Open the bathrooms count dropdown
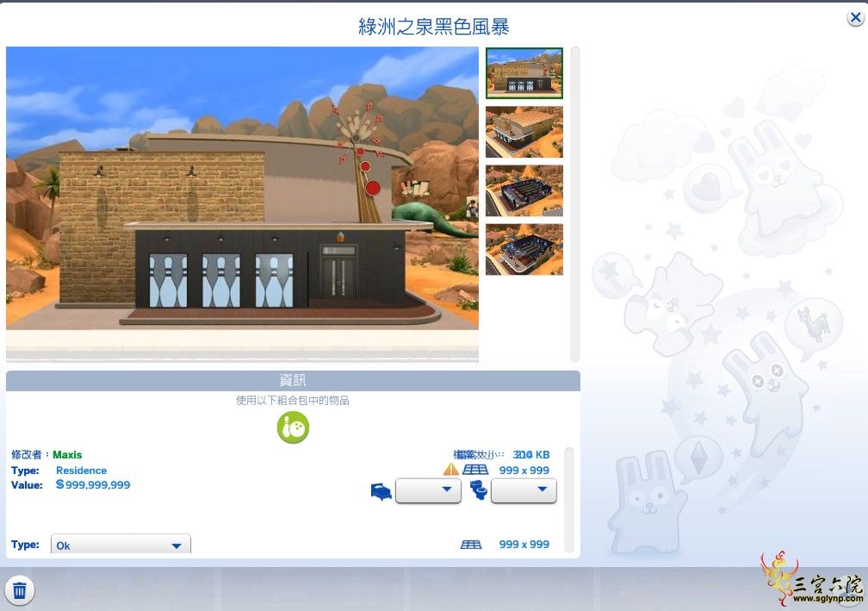 point(524,490)
